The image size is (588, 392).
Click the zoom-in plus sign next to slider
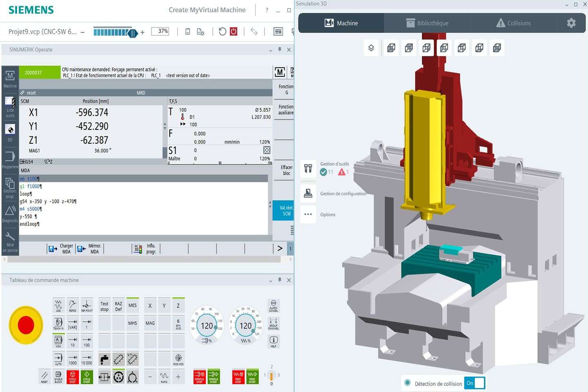pos(142,32)
